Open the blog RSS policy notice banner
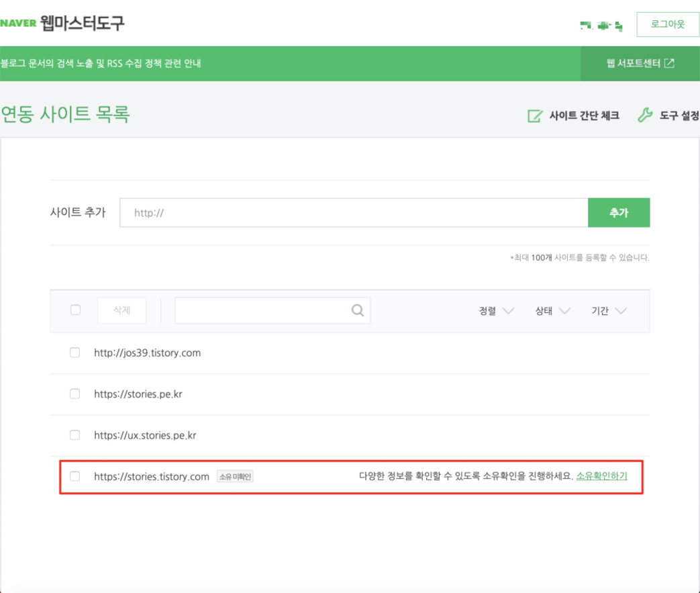This screenshot has width=700, height=593. (x=101, y=64)
